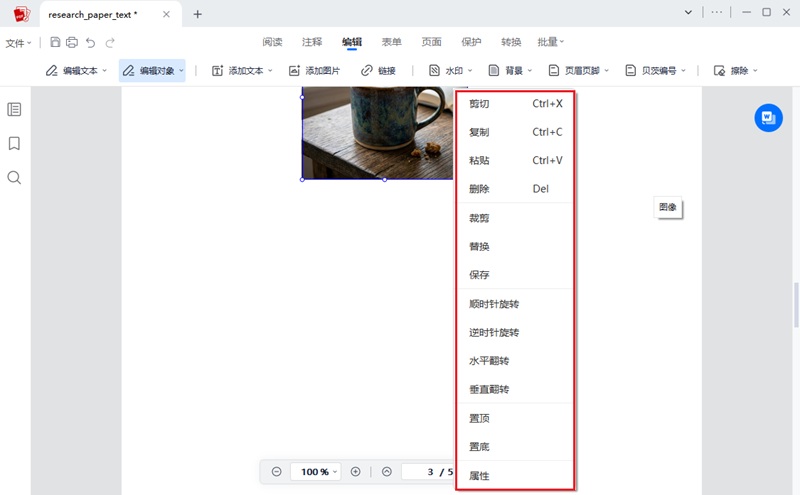Switch to the 页面 tab
This screenshot has height=495, width=800.
431,42
